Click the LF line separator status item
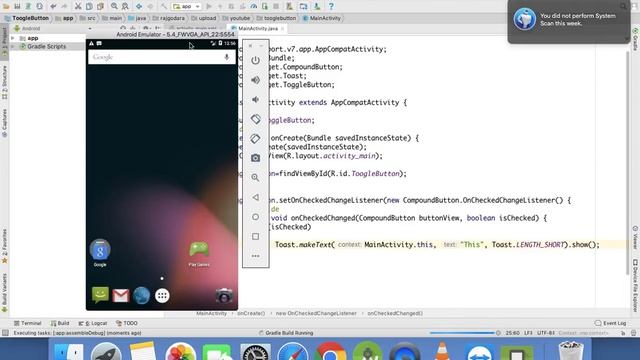 point(528,333)
